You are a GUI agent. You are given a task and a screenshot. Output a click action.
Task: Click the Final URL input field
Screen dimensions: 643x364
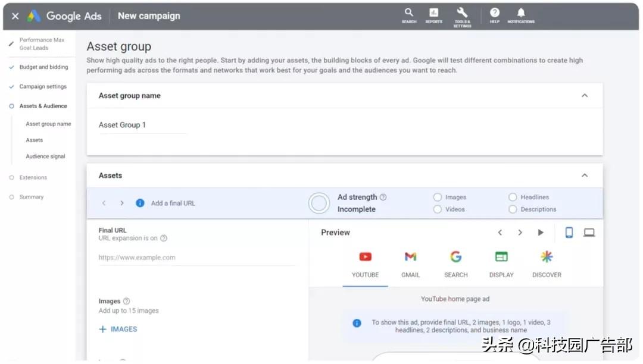[197, 258]
